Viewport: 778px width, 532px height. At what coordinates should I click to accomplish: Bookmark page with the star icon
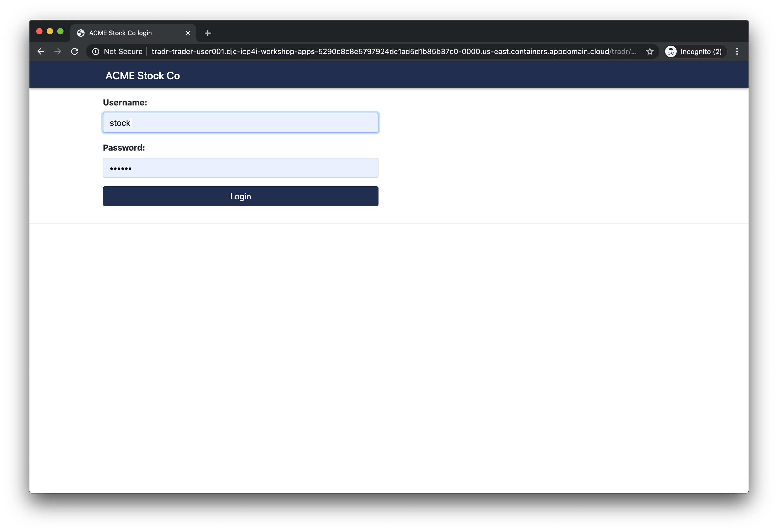tap(649, 51)
